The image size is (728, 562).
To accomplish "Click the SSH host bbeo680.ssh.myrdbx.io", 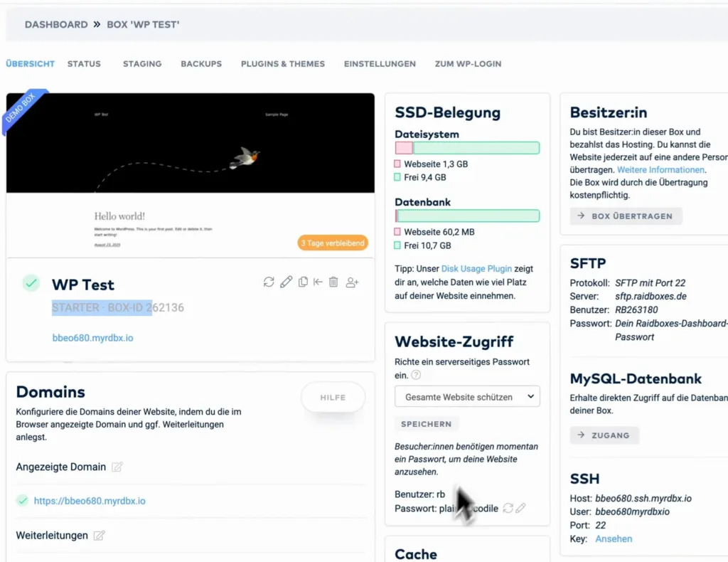I will click(643, 499).
